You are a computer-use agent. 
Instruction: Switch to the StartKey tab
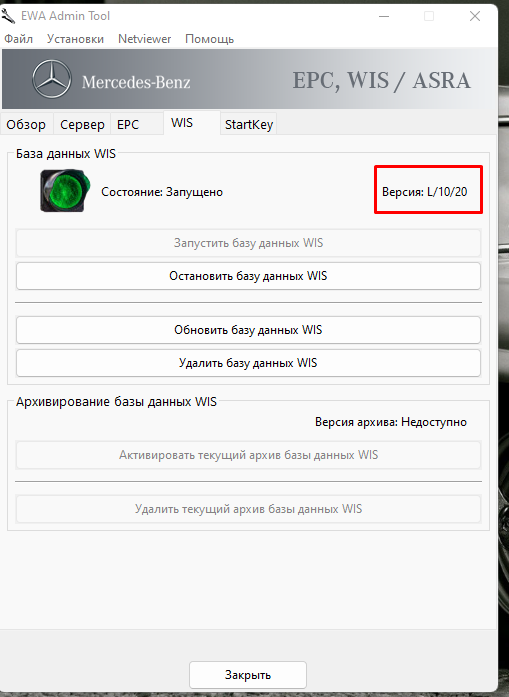[x=249, y=124]
